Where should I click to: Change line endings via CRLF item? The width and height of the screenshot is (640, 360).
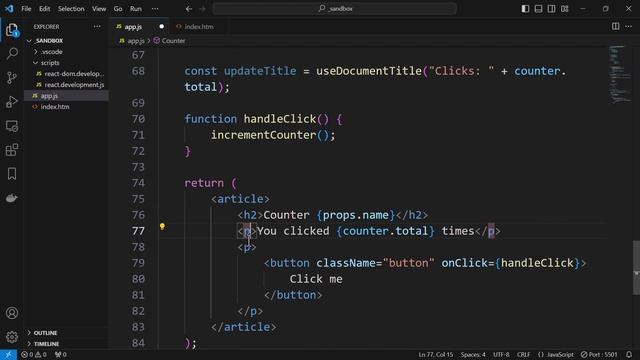[523, 355]
